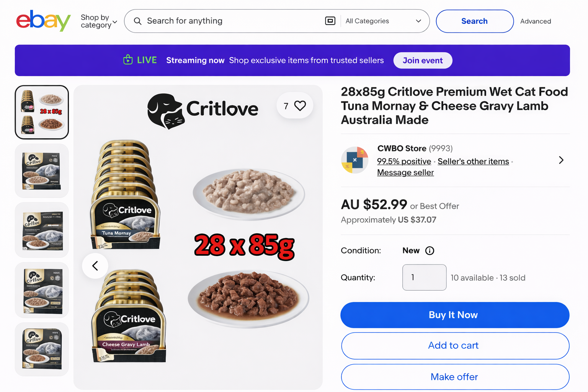588x392 pixels.
Task: Open seller details via the right chevron arrow
Action: click(561, 160)
